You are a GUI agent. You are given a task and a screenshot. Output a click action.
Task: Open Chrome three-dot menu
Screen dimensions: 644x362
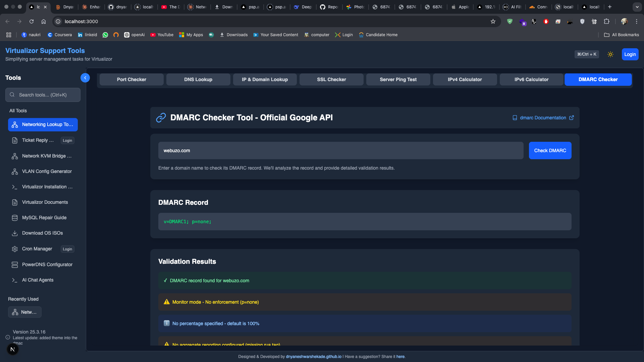pos(637,21)
